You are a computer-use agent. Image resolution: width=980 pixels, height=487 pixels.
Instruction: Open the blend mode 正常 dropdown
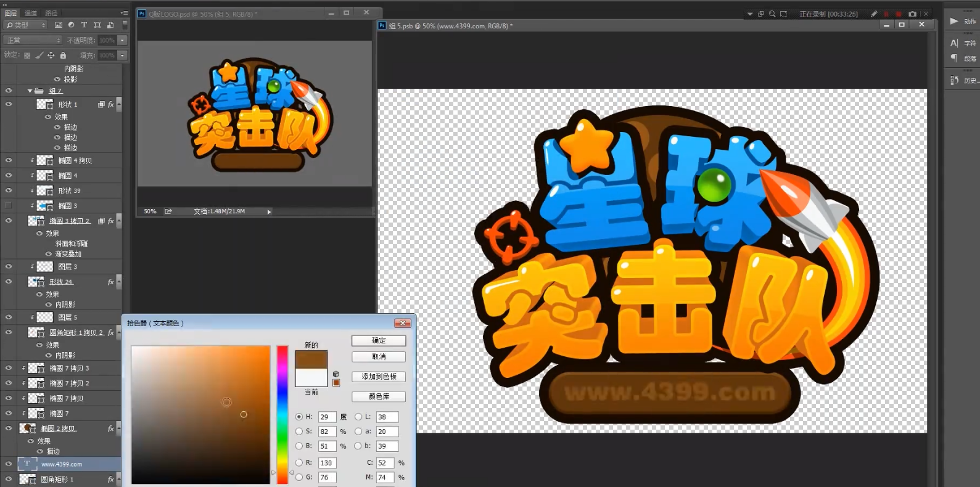[33, 40]
